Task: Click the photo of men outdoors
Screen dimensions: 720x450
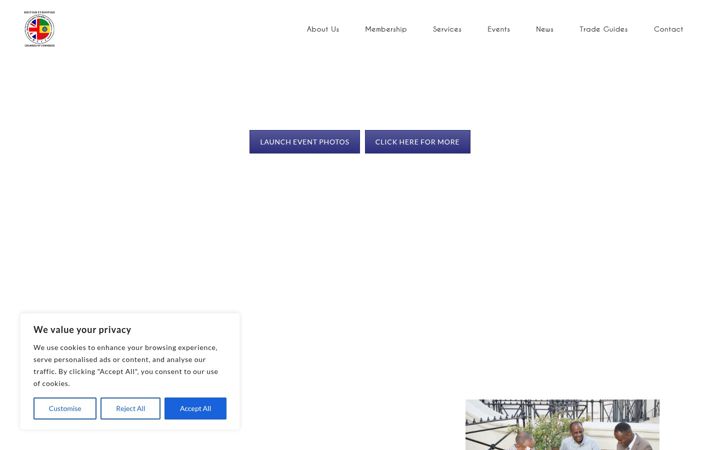Action: click(562, 425)
